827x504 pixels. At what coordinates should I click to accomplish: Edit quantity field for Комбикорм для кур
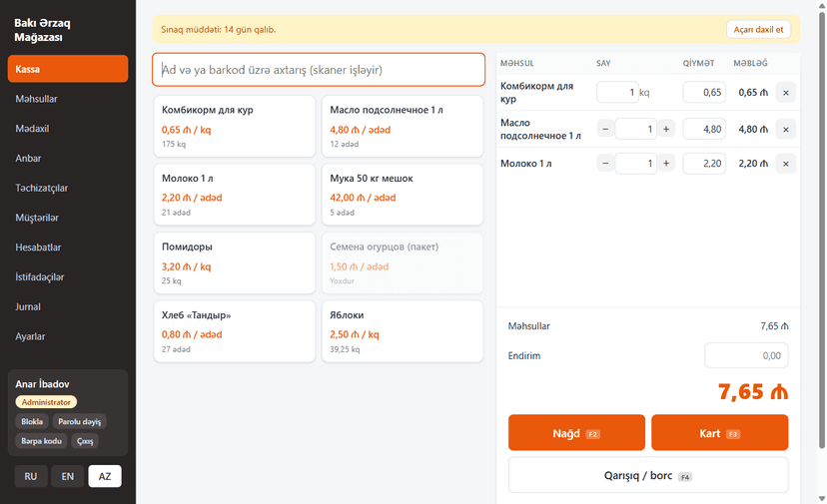(617, 92)
